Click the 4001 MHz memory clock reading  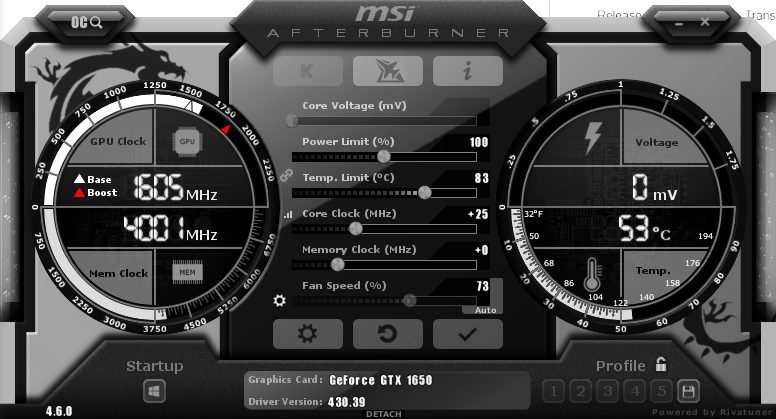click(170, 229)
